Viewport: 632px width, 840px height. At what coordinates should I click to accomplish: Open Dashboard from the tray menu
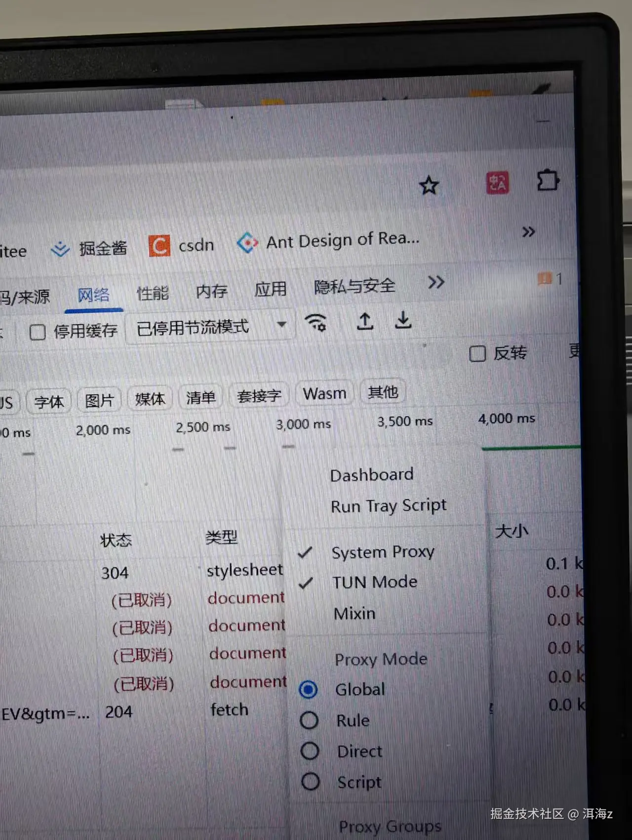coord(372,475)
